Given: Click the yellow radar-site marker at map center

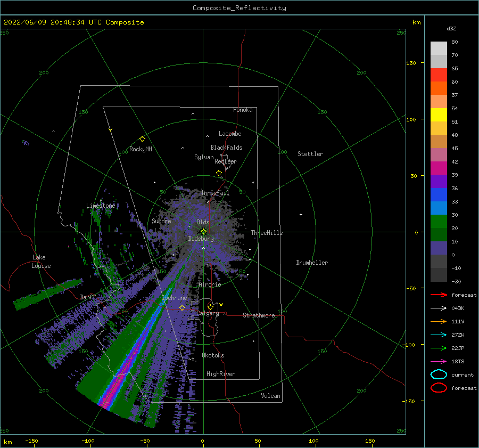Looking at the screenshot, I should (203, 232).
